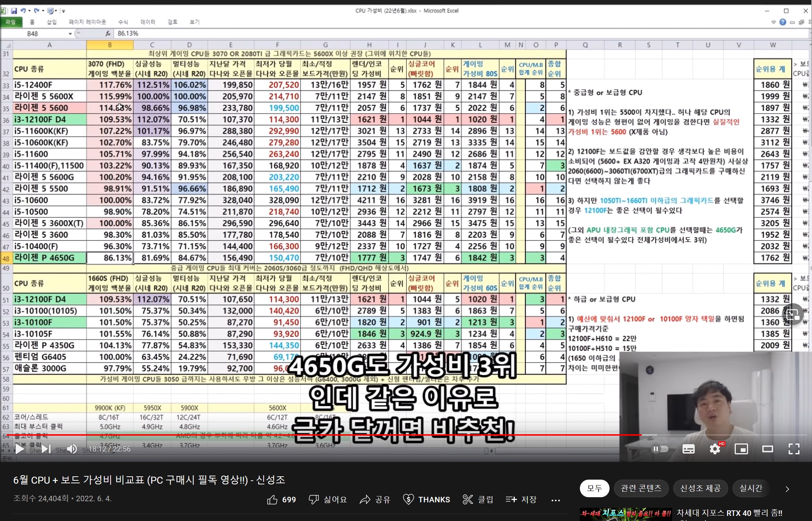Skip to next video with next icon
The image size is (812, 521).
point(46,449)
